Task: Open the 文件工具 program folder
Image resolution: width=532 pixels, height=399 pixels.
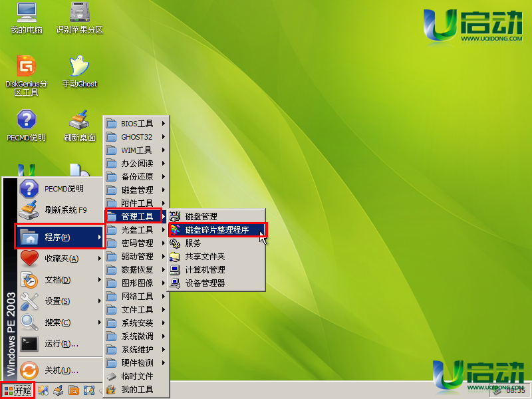Action: point(136,309)
